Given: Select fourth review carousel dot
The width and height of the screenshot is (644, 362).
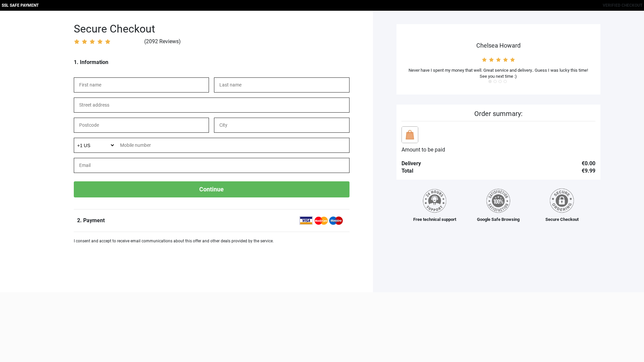Looking at the screenshot, I should pos(505,81).
